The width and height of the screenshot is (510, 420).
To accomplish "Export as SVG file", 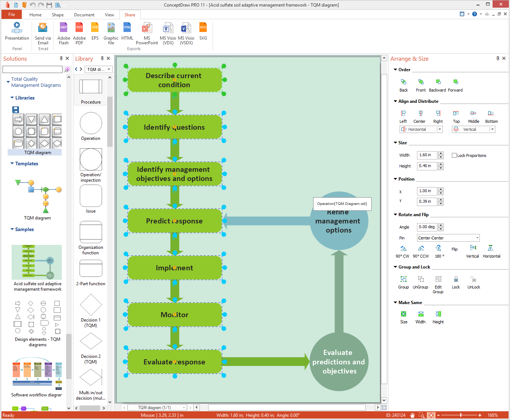I will point(203,28).
